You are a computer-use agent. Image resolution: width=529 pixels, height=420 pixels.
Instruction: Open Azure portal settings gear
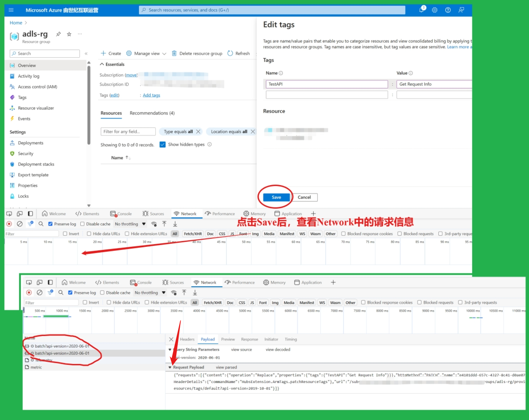click(434, 10)
